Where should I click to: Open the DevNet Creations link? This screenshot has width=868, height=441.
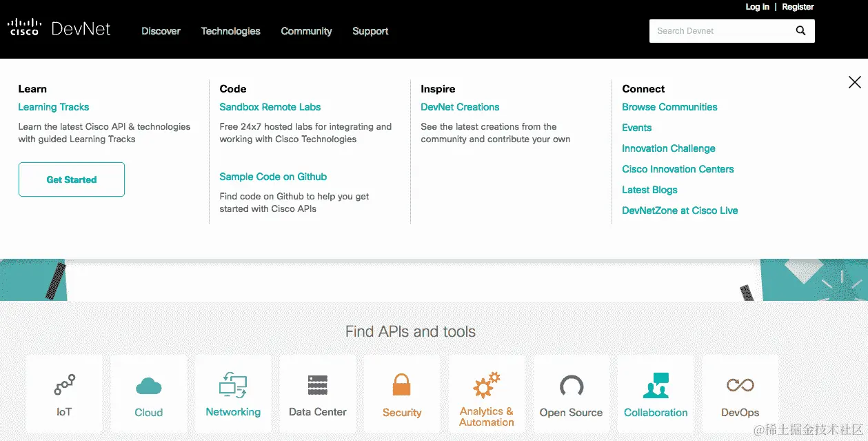click(460, 107)
